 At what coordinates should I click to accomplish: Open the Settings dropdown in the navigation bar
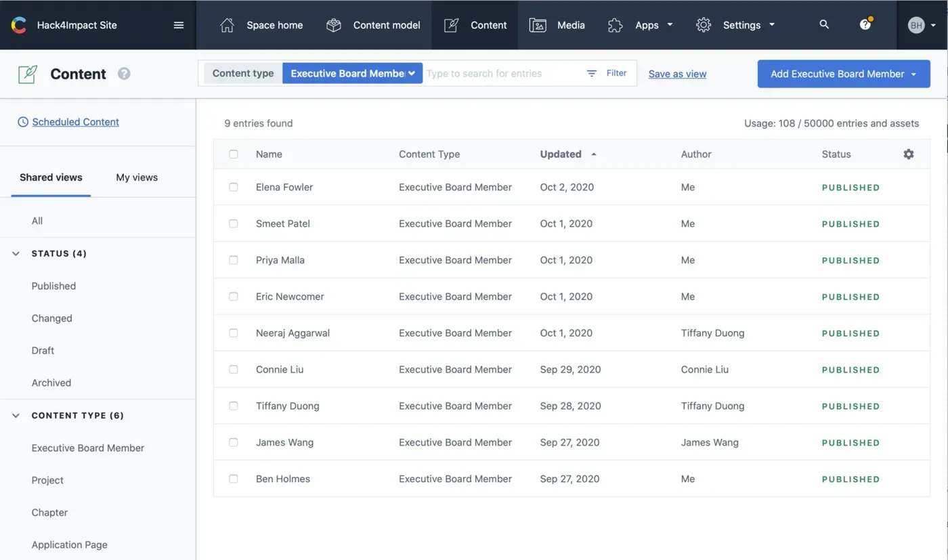(x=742, y=25)
